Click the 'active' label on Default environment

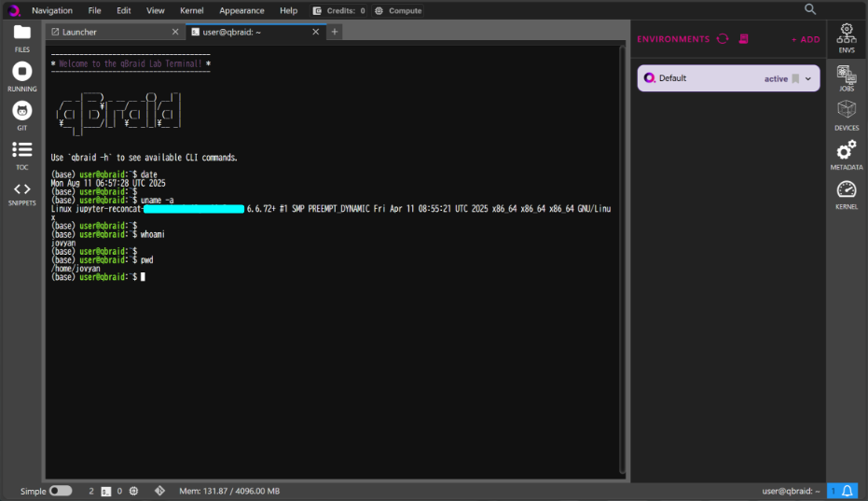pyautogui.click(x=776, y=78)
